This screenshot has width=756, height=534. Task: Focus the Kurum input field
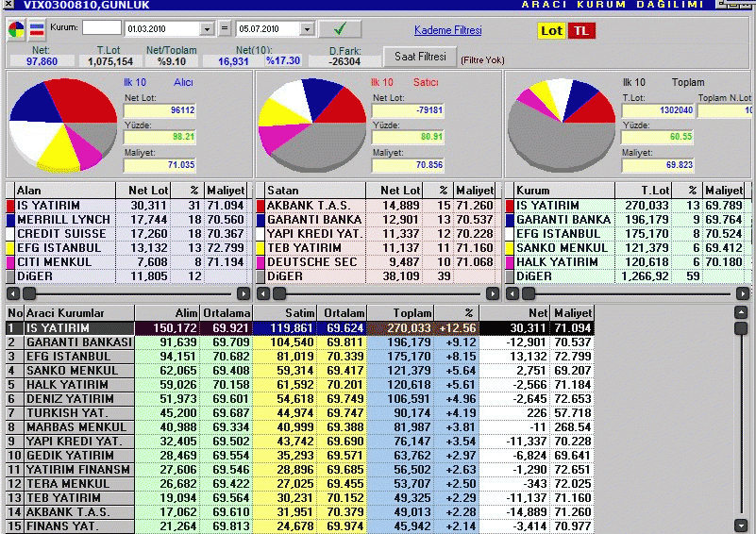tap(102, 27)
